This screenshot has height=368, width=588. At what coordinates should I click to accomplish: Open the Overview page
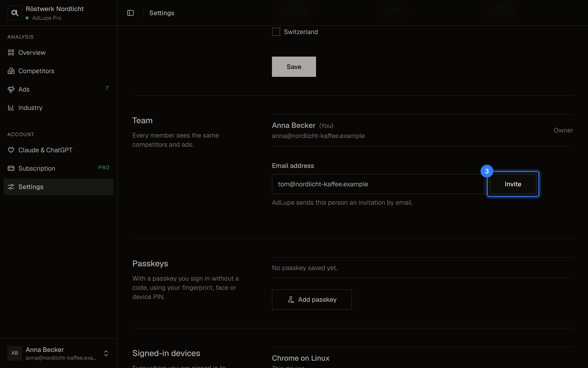(59, 53)
